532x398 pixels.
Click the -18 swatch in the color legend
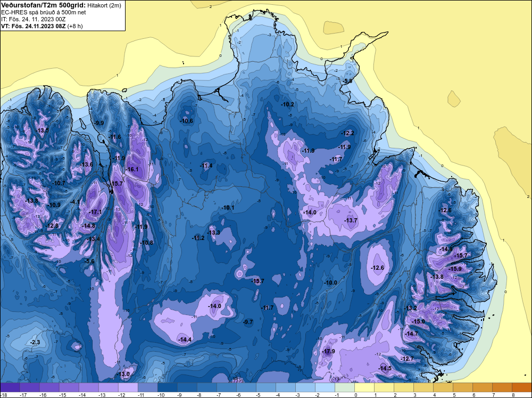(x=10, y=387)
